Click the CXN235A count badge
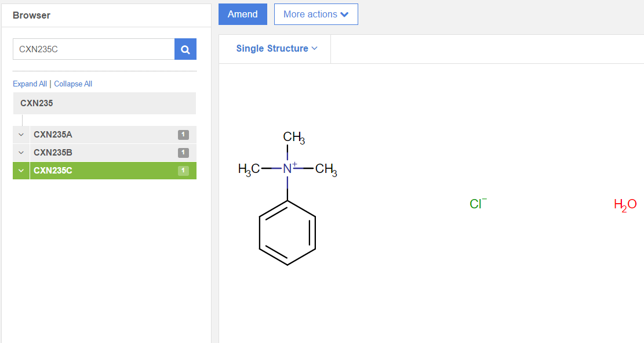This screenshot has height=343, width=644. click(x=183, y=135)
